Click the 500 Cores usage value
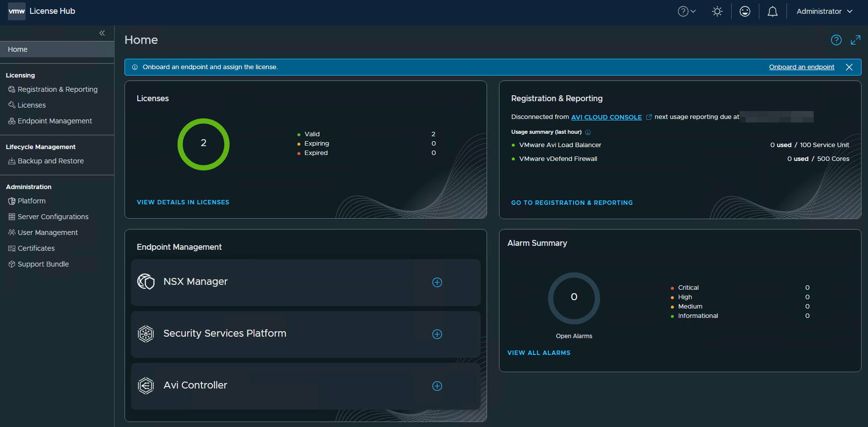This screenshot has height=427, width=868. [x=833, y=159]
